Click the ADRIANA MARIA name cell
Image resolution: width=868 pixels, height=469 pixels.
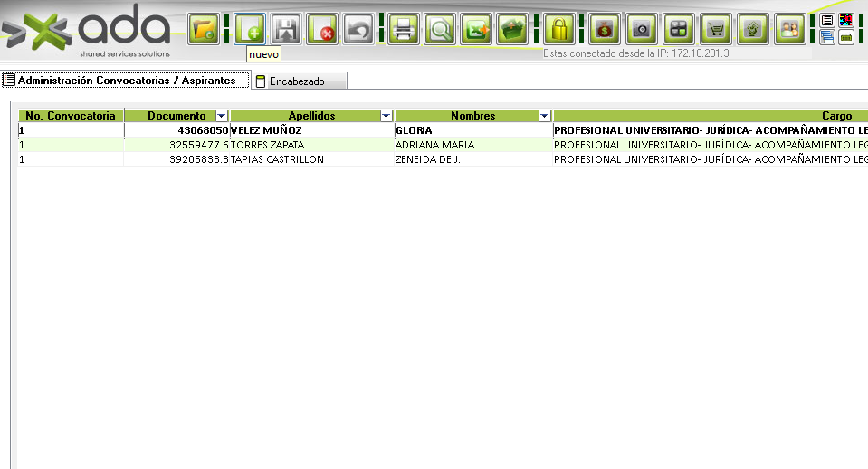473,145
